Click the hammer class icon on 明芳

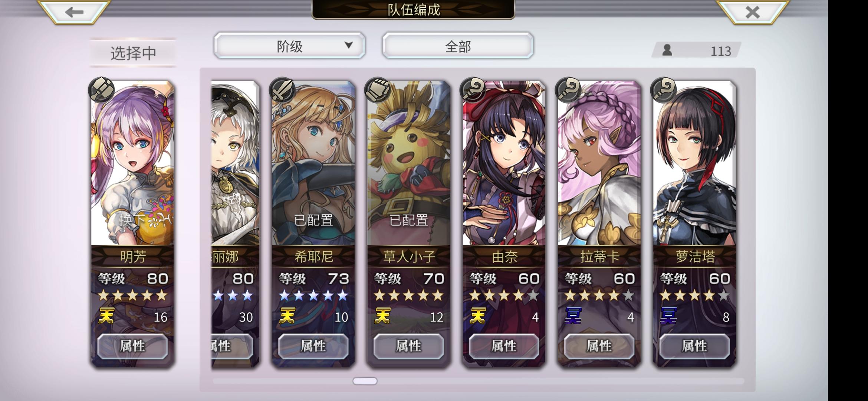pyautogui.click(x=101, y=89)
